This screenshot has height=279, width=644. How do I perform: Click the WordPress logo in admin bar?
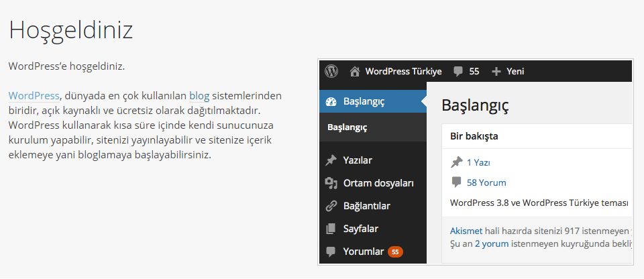pyautogui.click(x=331, y=71)
